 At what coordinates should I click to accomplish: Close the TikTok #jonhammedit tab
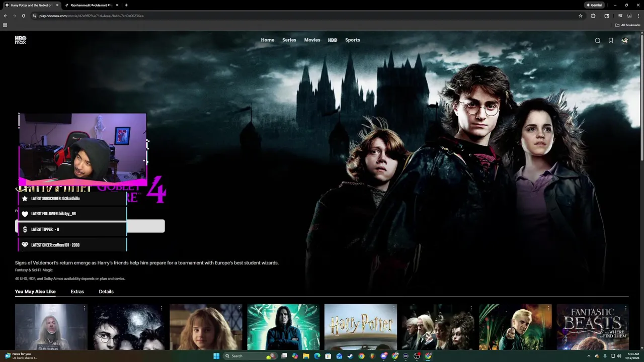click(x=117, y=5)
